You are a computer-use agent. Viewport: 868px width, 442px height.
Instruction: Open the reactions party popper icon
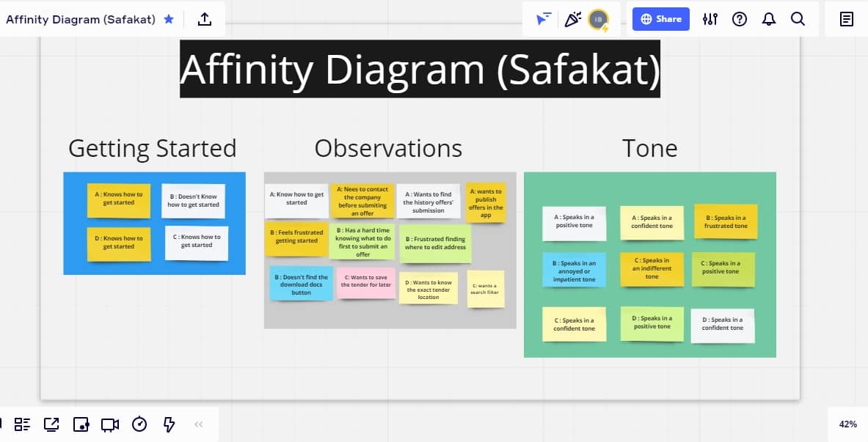(572, 20)
